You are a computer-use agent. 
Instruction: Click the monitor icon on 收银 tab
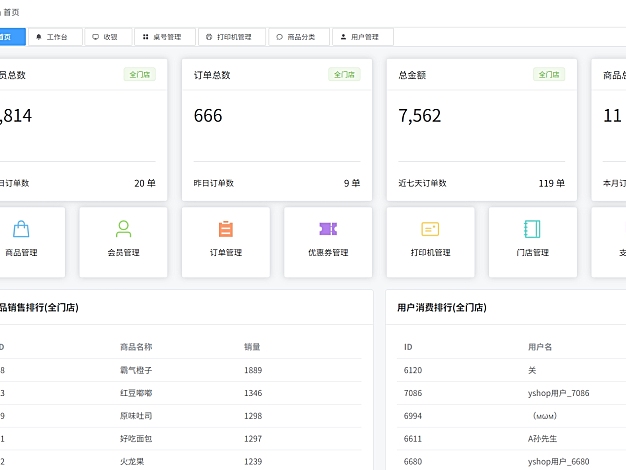tap(95, 37)
